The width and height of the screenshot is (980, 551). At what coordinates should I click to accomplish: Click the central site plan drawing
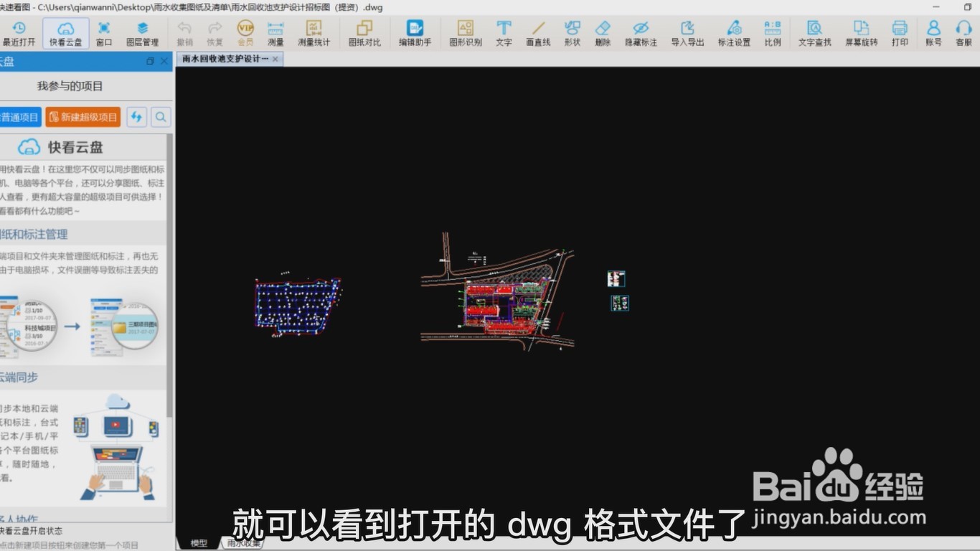tap(497, 292)
